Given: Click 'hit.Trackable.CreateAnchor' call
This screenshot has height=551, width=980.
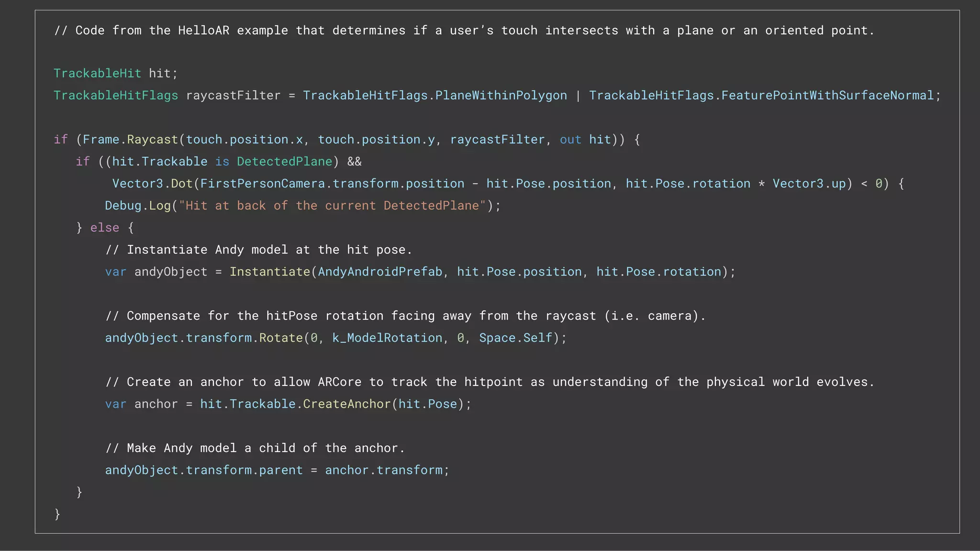Looking at the screenshot, I should [295, 404].
